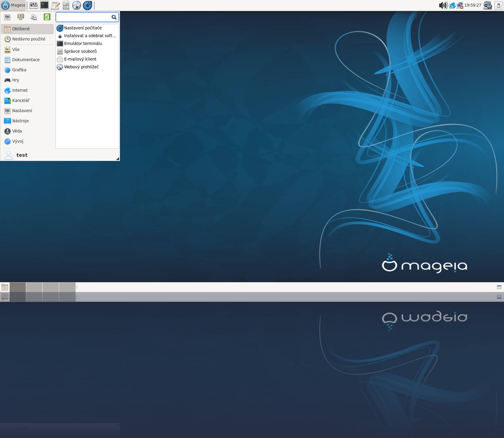The image size is (504, 438).
Task: Click the window list handle beside the pager
Action: click(77, 287)
